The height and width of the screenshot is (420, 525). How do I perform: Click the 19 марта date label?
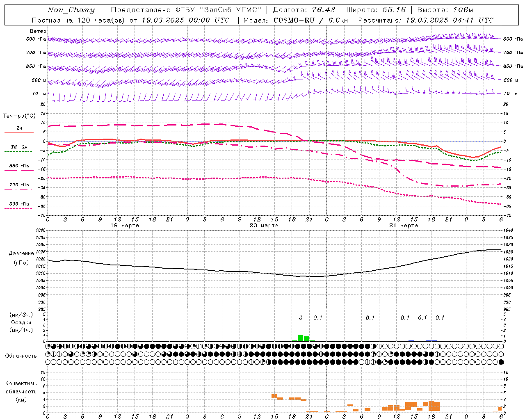[x=125, y=226]
